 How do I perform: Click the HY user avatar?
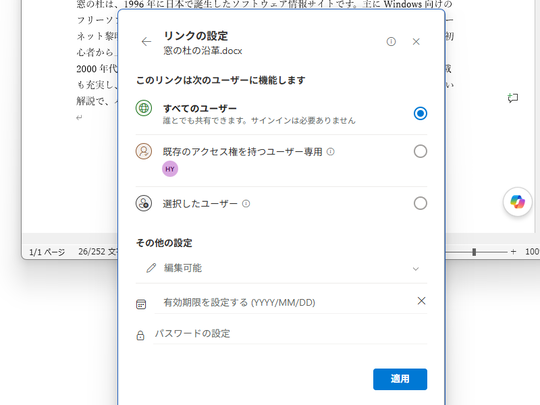point(170,169)
